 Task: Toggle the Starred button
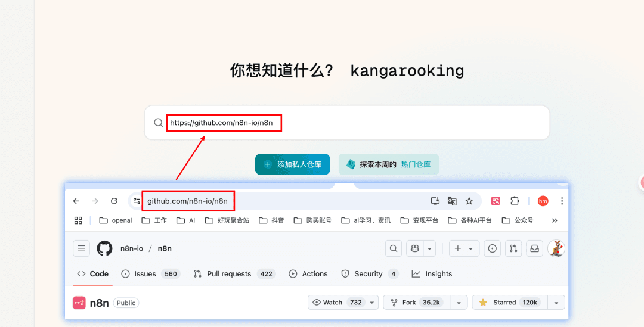[x=510, y=303]
